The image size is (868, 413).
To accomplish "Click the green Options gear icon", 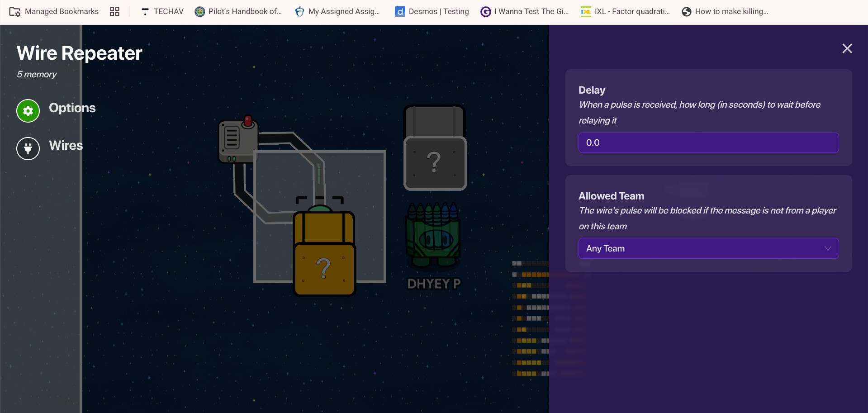I will click(x=28, y=111).
